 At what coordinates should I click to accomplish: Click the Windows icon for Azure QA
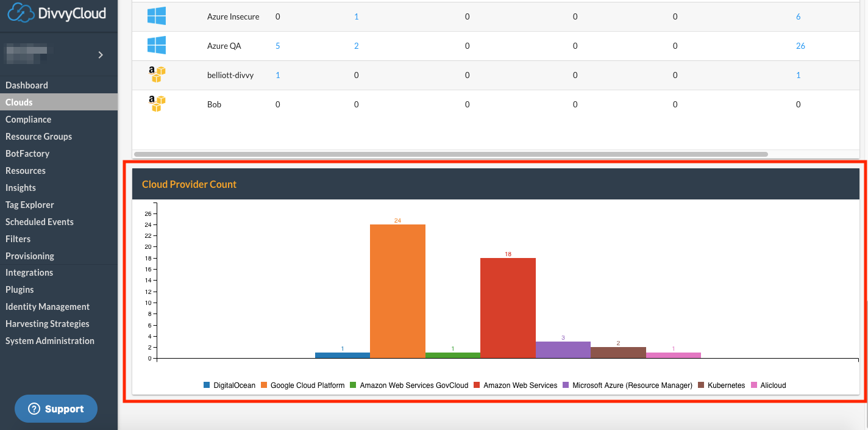pos(157,46)
